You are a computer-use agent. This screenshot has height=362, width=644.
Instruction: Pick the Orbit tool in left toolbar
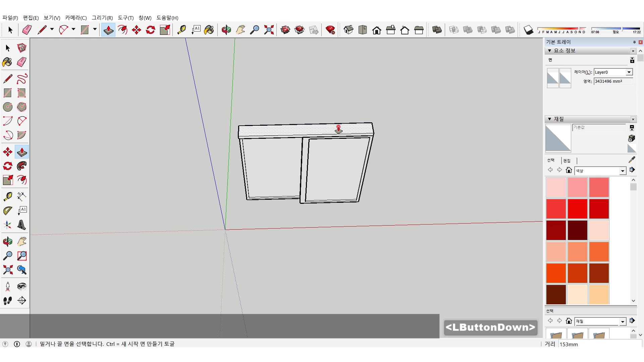pyautogui.click(x=7, y=242)
